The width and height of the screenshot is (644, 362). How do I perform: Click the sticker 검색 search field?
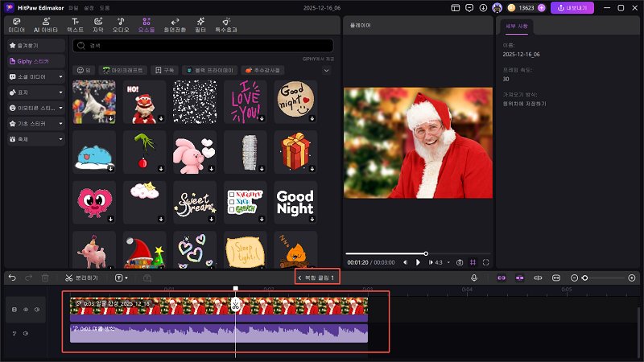[201, 46]
